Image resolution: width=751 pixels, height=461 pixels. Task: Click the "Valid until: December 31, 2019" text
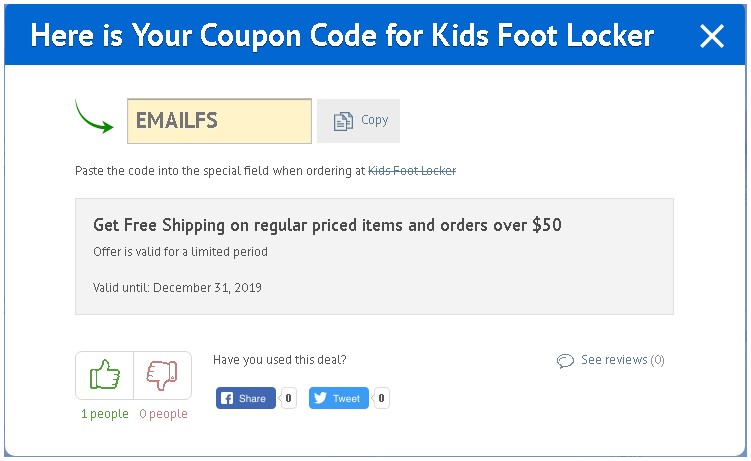point(177,287)
